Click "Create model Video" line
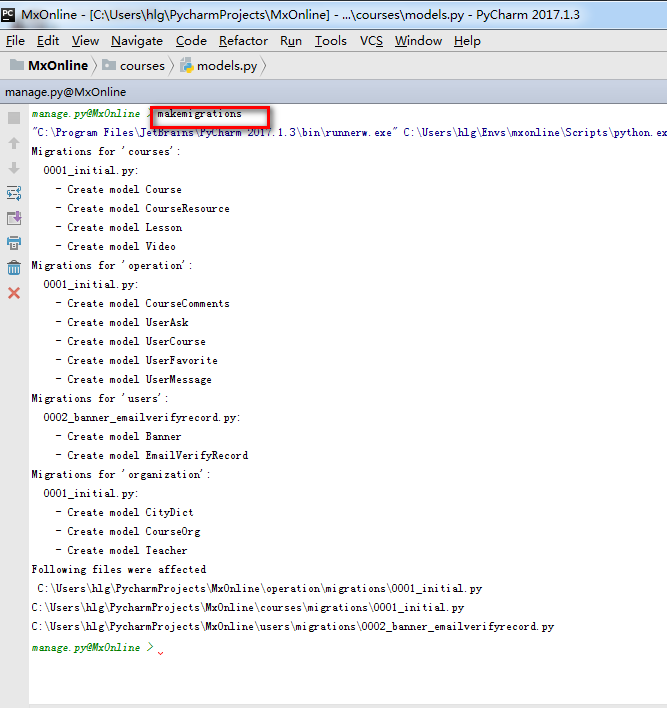Image resolution: width=667 pixels, height=708 pixels. (116, 247)
